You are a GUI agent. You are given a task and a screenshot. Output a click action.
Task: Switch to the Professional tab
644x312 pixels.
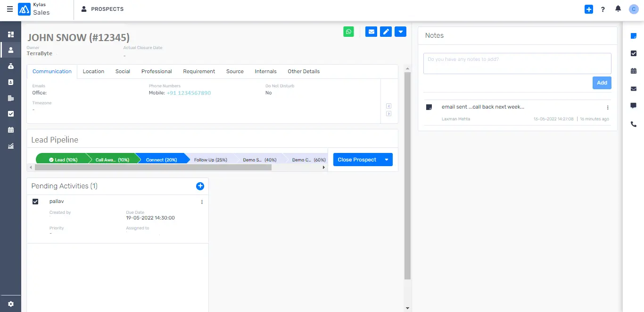(156, 71)
